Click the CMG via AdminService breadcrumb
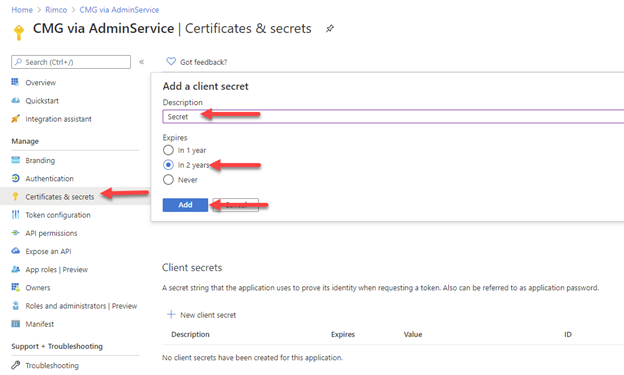Screen dimensions: 624x375 [119, 10]
